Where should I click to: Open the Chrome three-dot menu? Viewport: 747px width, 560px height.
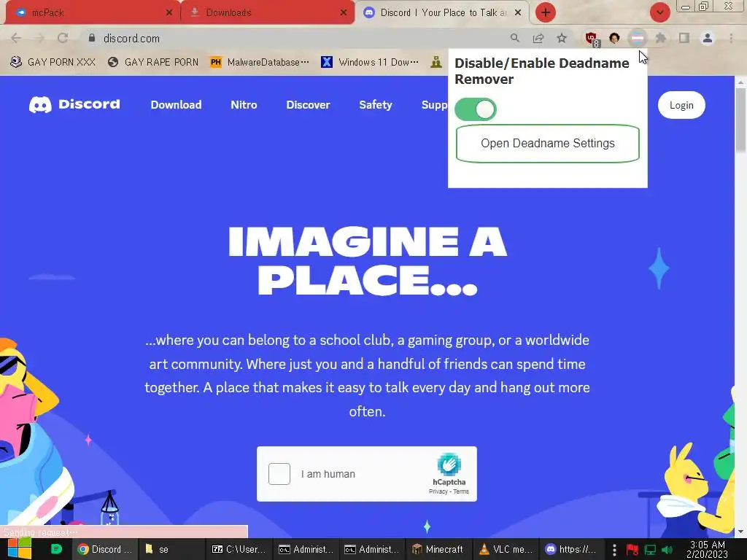[731, 38]
